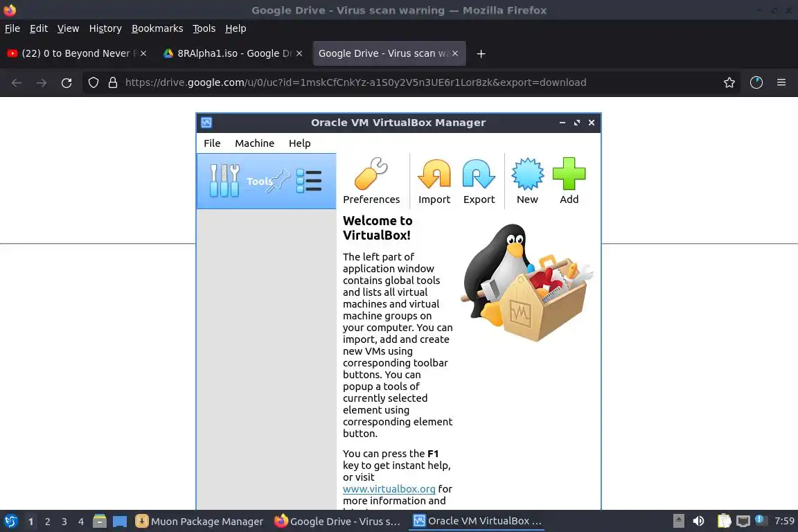Viewport: 798px width, 532px height.
Task: Switch to workspace 2
Action: click(x=47, y=522)
